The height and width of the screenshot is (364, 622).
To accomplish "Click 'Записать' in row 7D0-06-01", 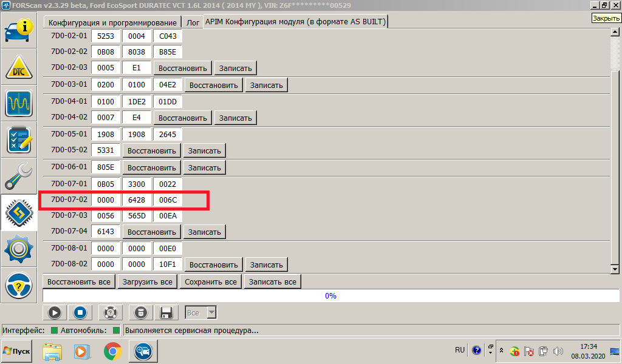I will pos(204,168).
